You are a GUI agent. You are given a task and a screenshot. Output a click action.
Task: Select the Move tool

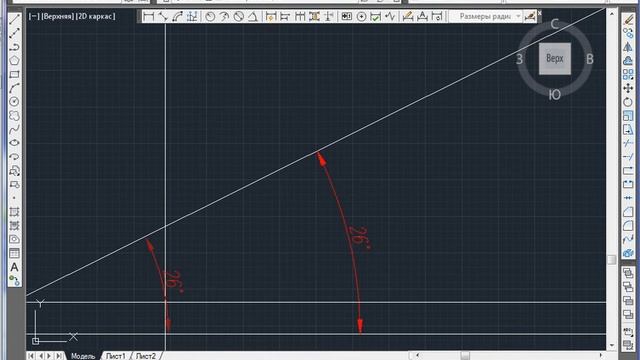point(628,88)
